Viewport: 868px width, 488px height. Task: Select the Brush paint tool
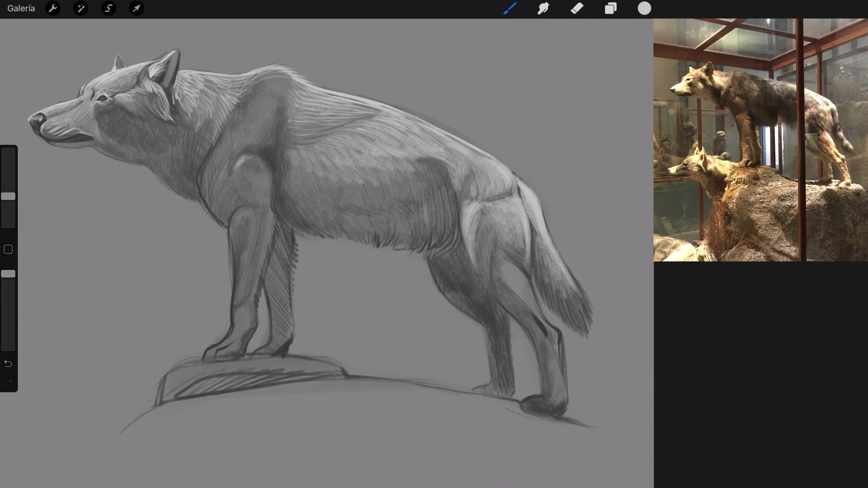(510, 8)
